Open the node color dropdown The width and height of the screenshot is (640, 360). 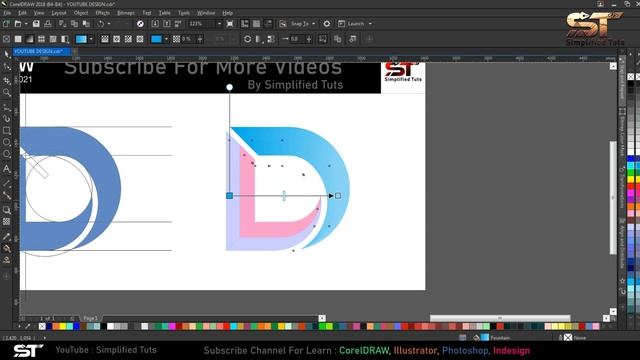point(166,39)
